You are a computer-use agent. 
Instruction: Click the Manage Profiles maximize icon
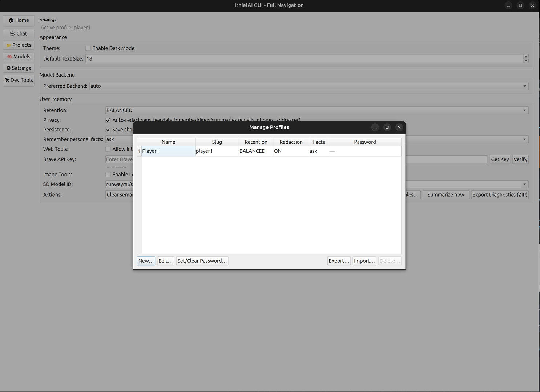(387, 127)
